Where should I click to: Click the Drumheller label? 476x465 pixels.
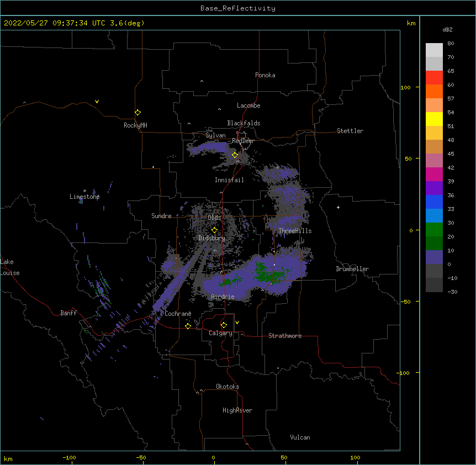(x=352, y=269)
